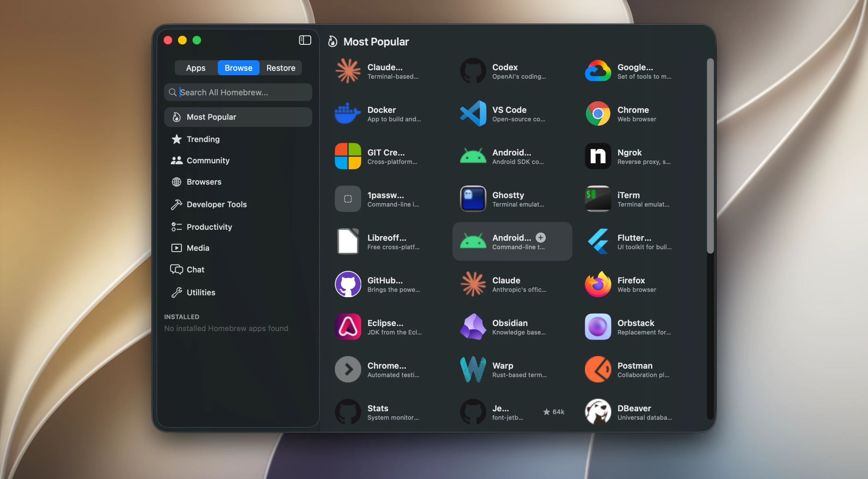The height and width of the screenshot is (479, 868).
Task: Click the Je... font-jetb icon
Action: [473, 412]
